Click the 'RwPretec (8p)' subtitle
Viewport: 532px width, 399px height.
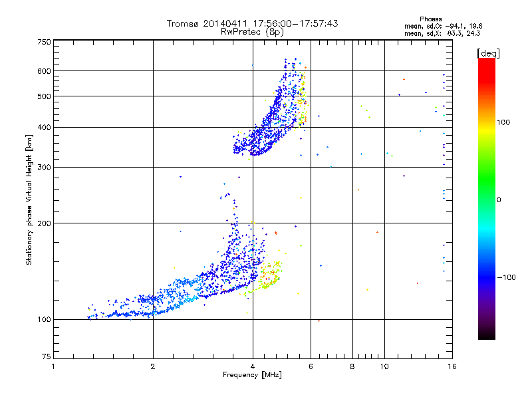252,32
